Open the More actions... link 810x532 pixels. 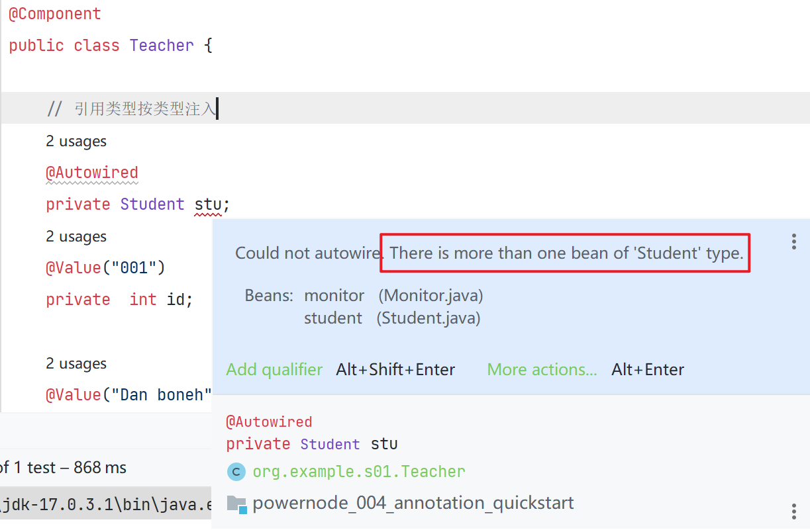pos(542,370)
